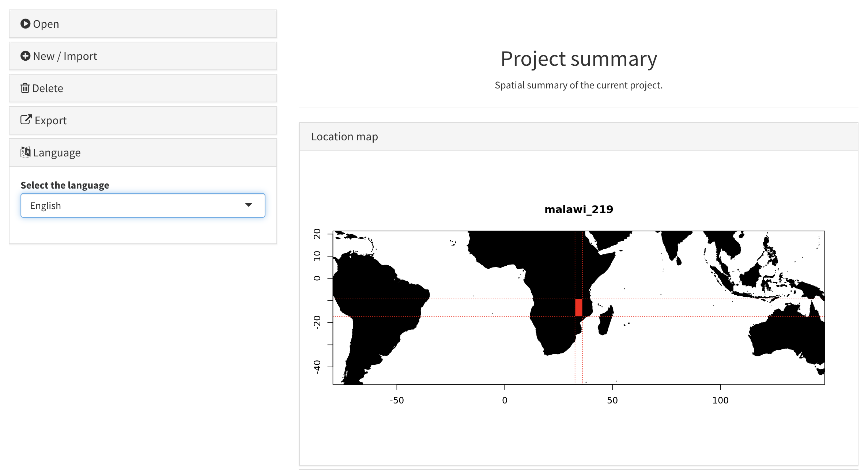This screenshot has width=868, height=470.
Task: Click the language dropdown caret arrow
Action: [249, 205]
